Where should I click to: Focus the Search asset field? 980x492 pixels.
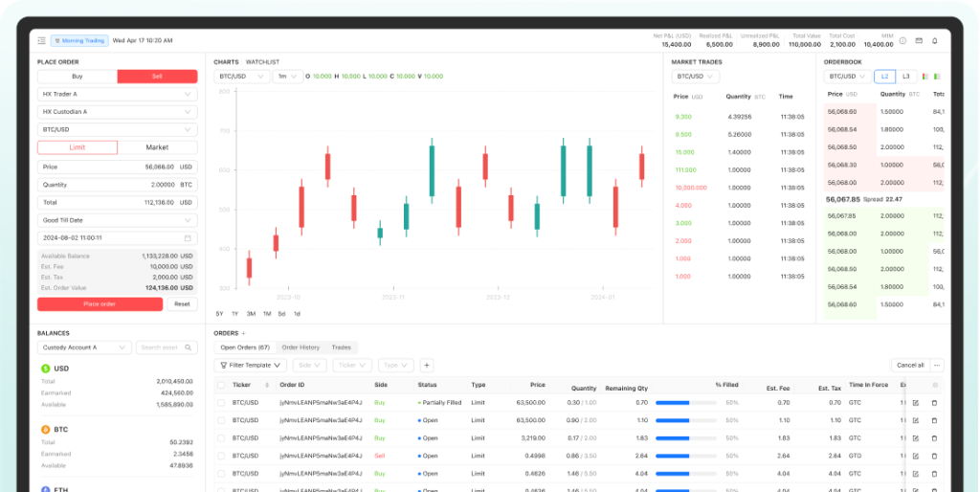point(167,347)
